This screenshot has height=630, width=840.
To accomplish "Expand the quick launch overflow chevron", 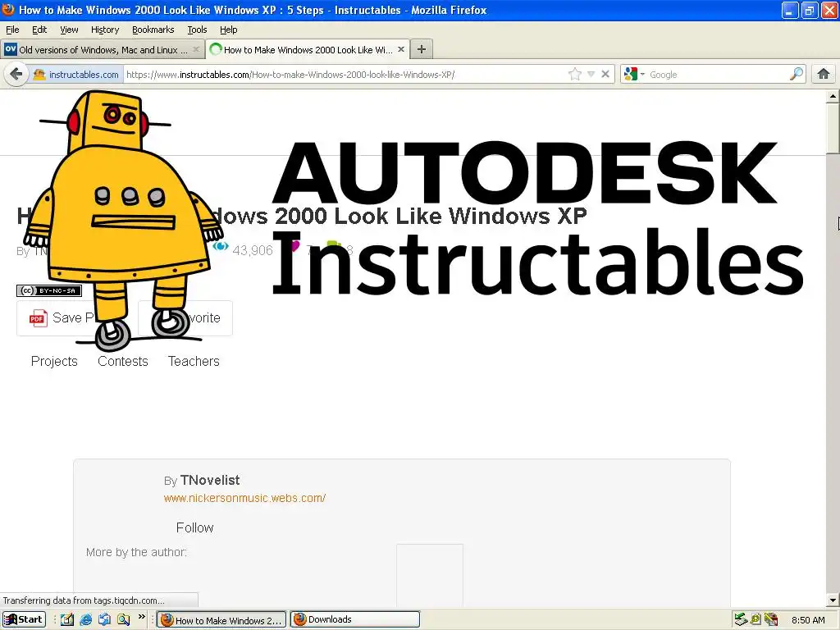I will [x=141, y=617].
